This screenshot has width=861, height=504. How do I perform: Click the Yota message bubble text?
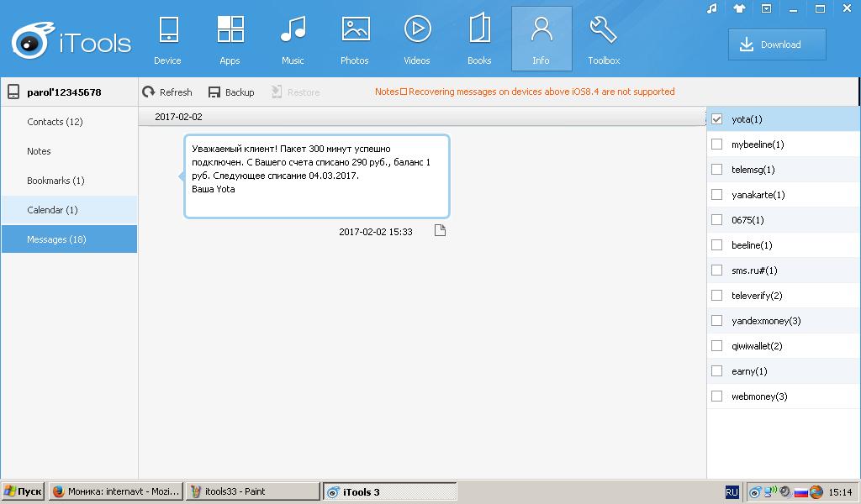(311, 169)
